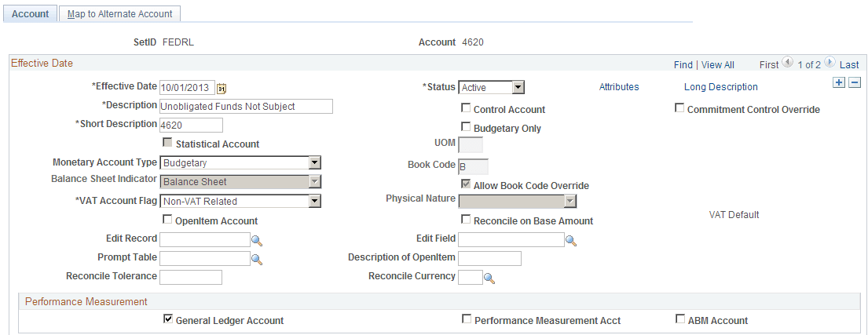The height and width of the screenshot is (335, 868).
Task: Jump to the Last row link
Action: pos(849,64)
